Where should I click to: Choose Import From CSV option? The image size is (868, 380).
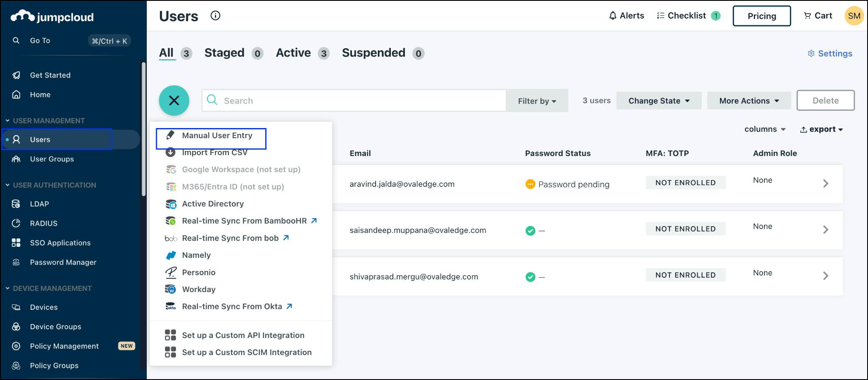tap(214, 153)
